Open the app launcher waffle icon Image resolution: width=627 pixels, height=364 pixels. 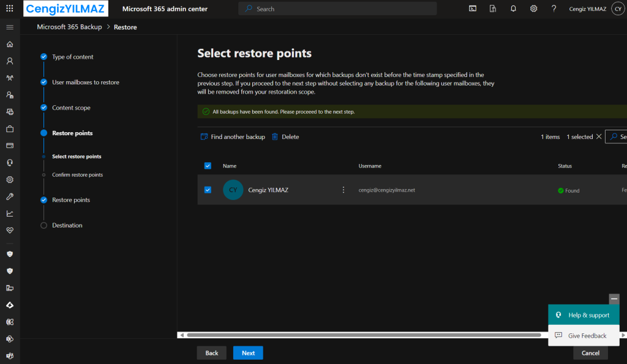click(x=10, y=9)
